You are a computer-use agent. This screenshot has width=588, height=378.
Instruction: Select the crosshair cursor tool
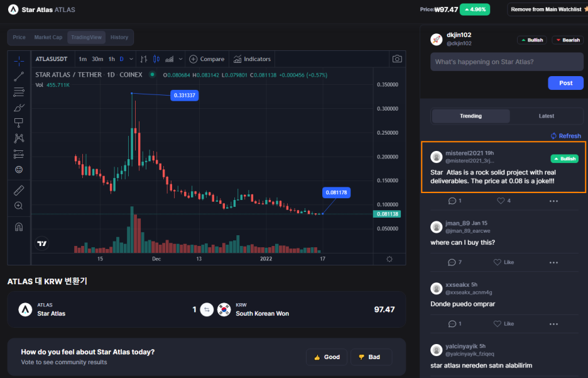pyautogui.click(x=19, y=61)
